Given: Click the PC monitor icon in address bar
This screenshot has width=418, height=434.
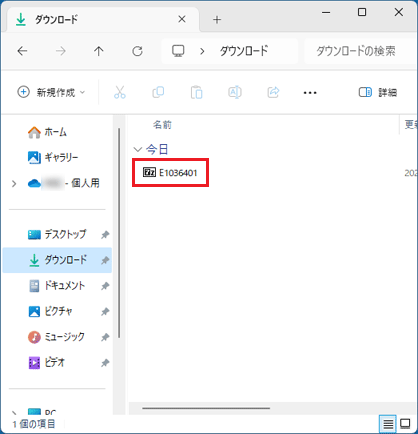Looking at the screenshot, I should tap(178, 51).
